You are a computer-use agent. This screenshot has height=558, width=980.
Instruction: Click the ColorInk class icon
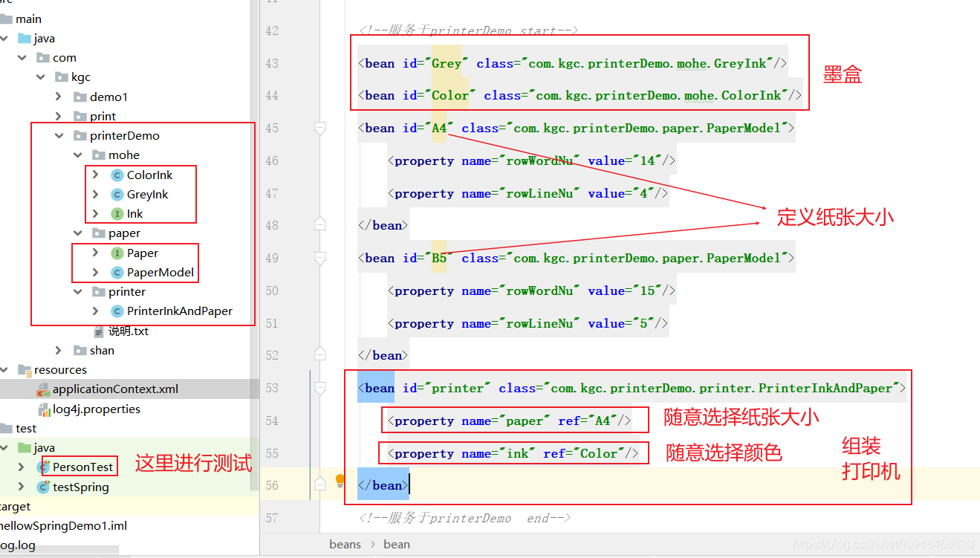(117, 175)
